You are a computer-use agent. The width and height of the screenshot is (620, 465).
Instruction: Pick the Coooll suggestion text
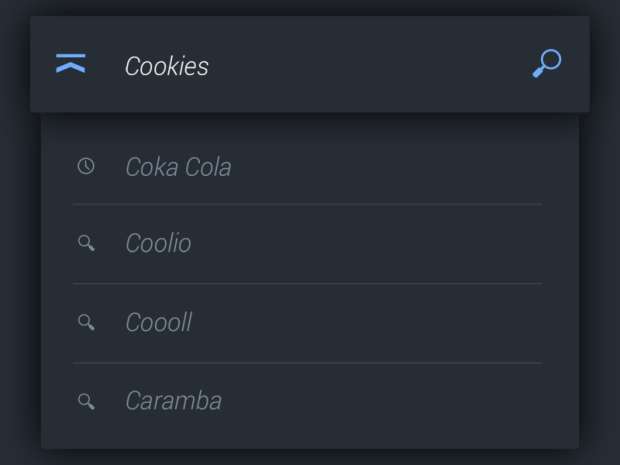[158, 323]
